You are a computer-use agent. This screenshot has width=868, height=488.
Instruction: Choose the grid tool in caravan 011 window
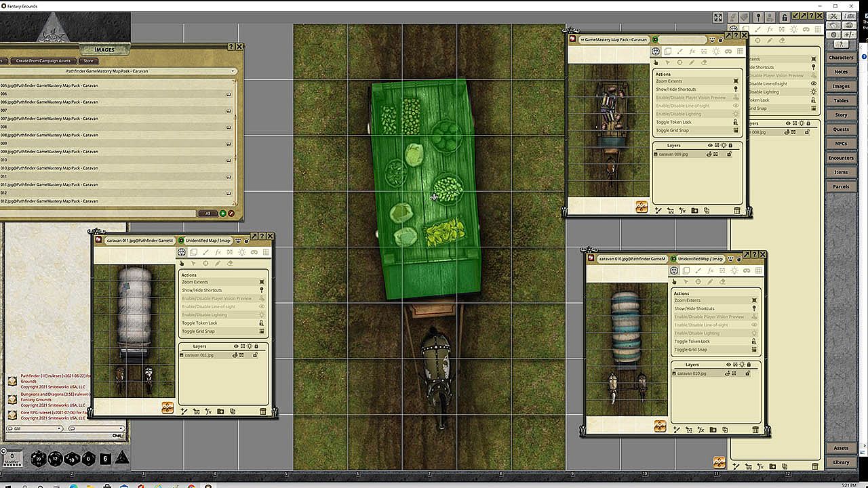[266, 252]
